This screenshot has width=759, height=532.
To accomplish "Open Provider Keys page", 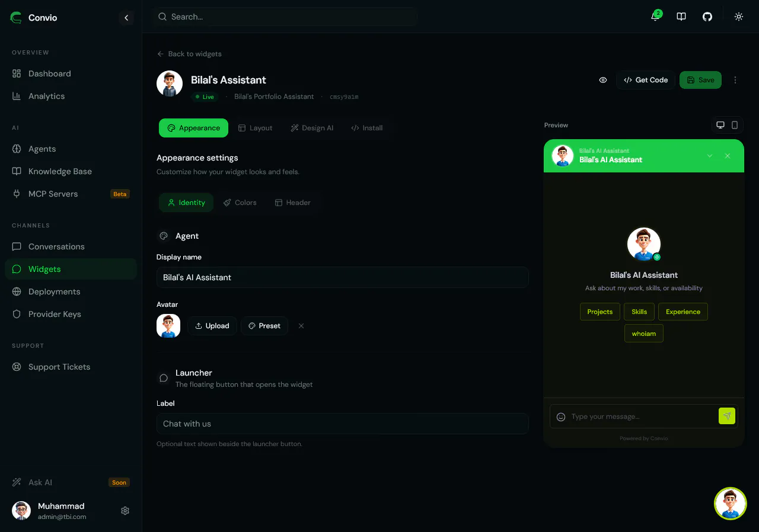I will (71, 314).
